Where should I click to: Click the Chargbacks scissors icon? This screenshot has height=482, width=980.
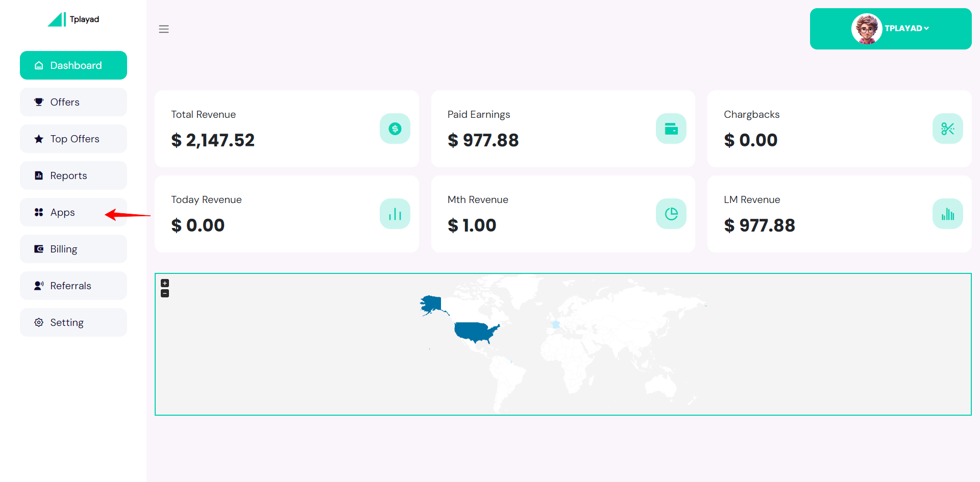click(947, 129)
